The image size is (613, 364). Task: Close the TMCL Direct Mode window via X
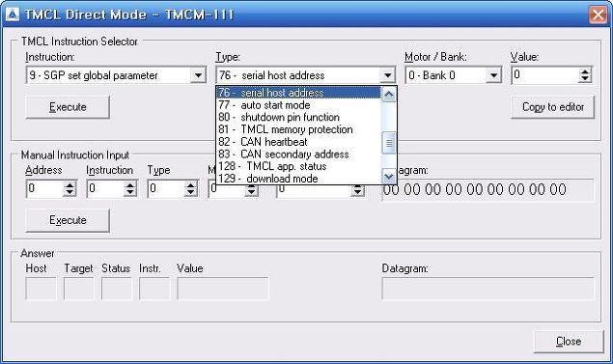point(599,14)
